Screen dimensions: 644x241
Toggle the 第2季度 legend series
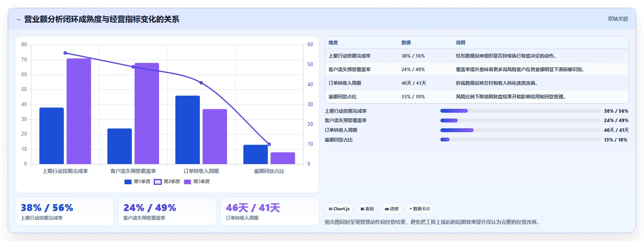167,182
